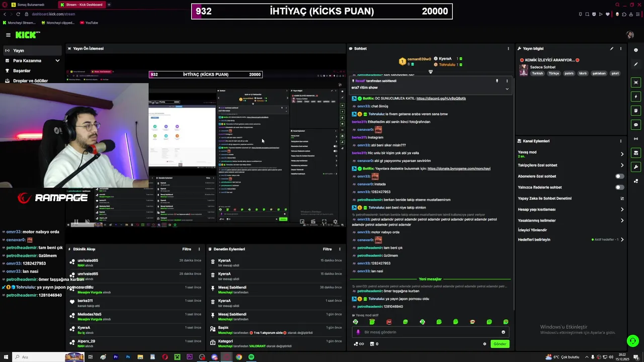Open Etkinlik Akışı panel three-dot menu
This screenshot has width=644, height=362.
(x=199, y=249)
